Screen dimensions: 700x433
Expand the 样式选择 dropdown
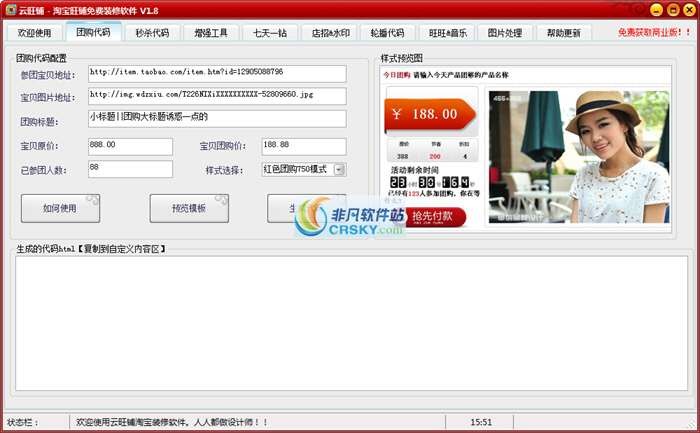click(x=339, y=169)
